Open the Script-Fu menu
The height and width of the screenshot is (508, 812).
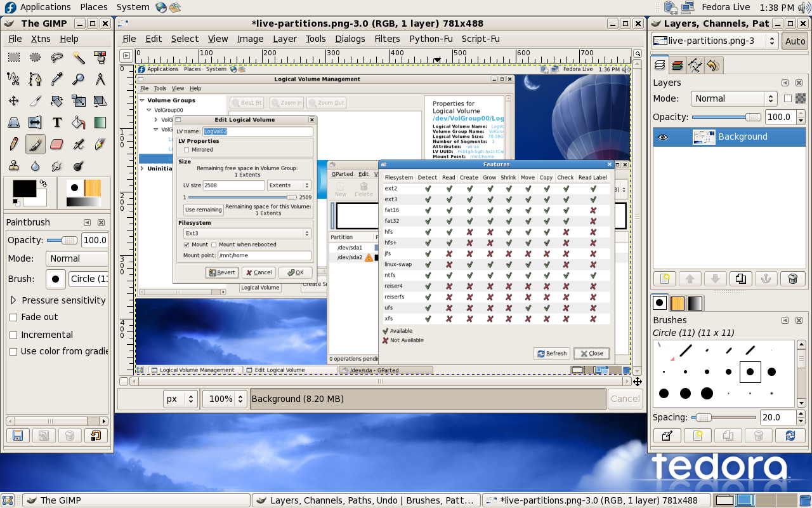pos(480,39)
